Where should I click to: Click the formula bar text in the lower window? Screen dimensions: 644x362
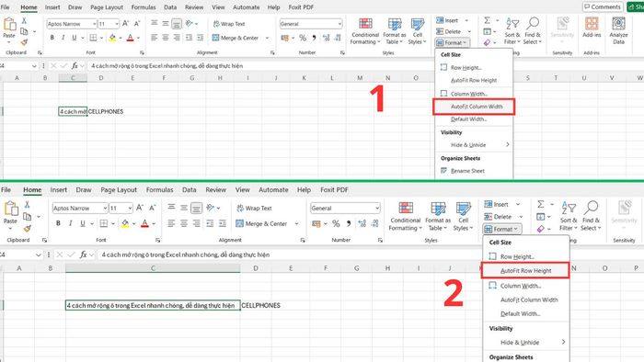coord(186,255)
